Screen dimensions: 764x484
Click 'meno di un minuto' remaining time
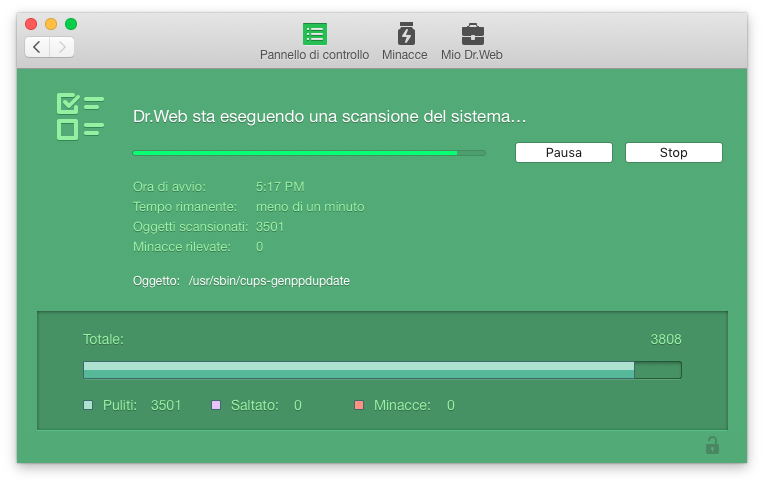[x=310, y=207]
